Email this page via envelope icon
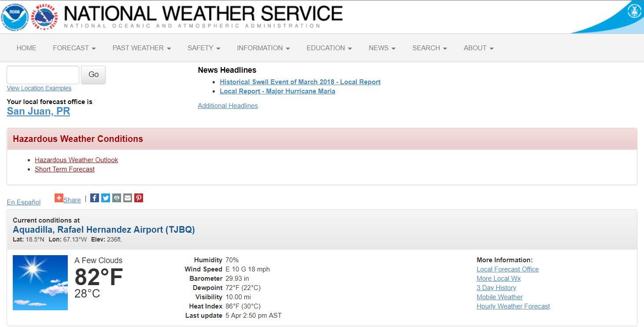Viewport: 644px width, 327px height. tap(128, 198)
